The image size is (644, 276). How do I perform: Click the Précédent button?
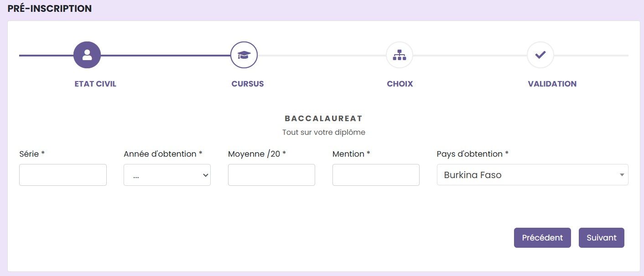(542, 238)
